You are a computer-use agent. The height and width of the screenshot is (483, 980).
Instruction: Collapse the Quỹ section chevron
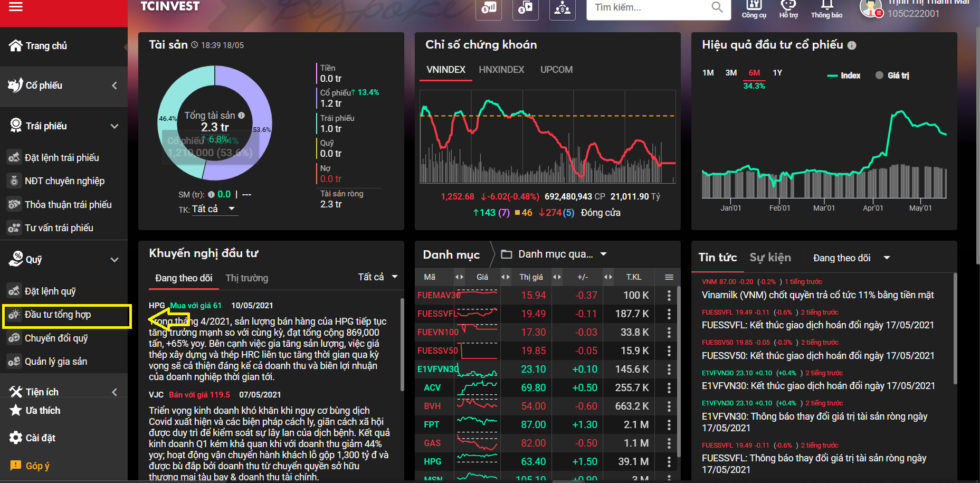[115, 260]
